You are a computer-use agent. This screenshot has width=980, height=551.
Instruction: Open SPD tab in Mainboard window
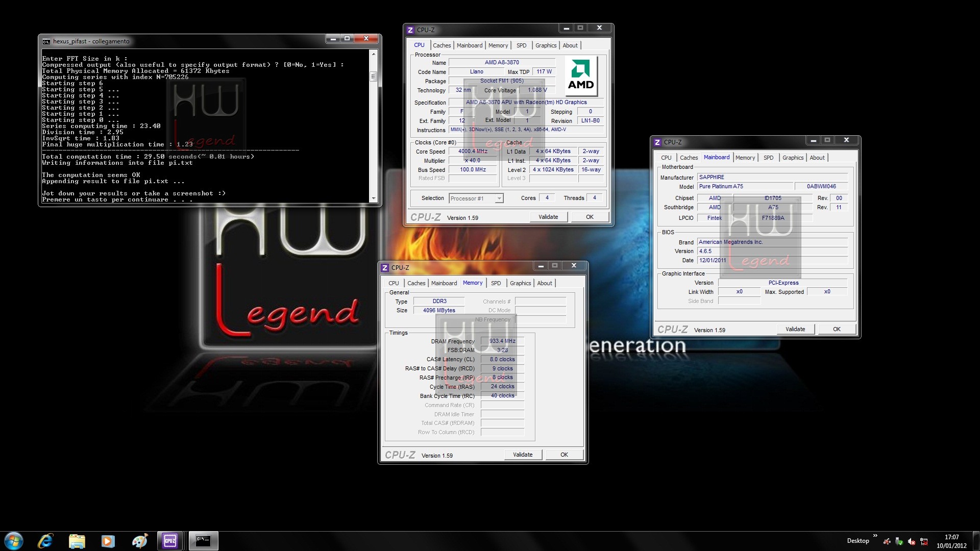click(x=768, y=158)
